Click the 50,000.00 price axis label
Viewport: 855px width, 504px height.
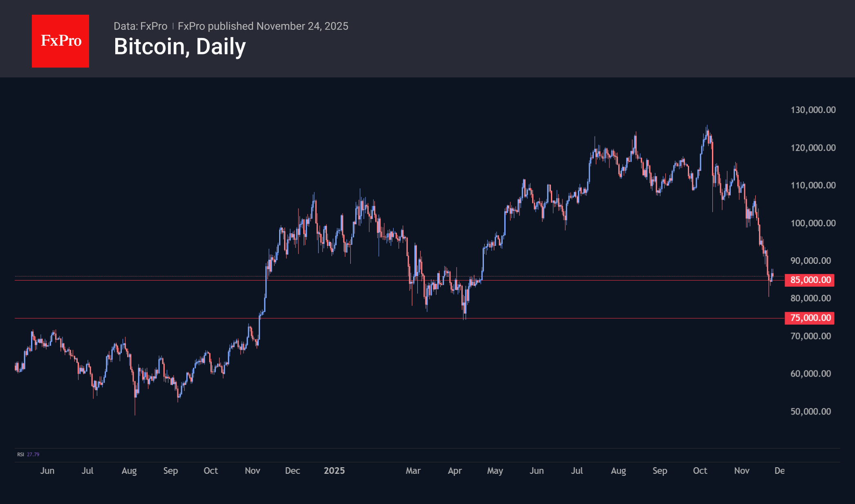[810, 411]
